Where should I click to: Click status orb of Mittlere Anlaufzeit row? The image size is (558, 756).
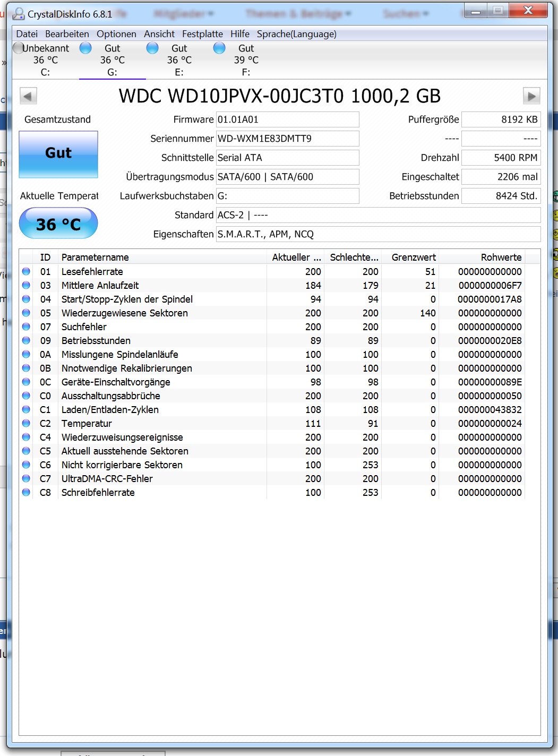(x=26, y=285)
